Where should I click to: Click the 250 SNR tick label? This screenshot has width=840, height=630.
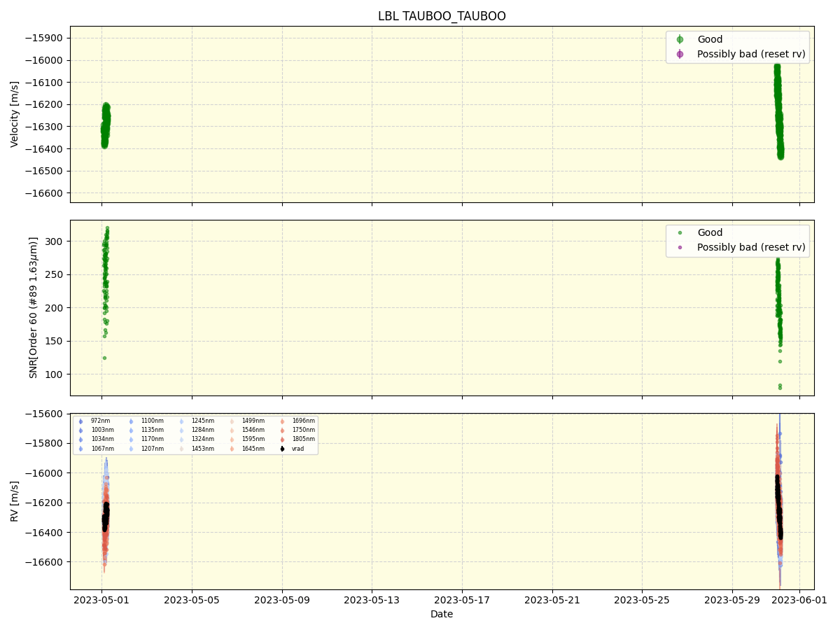pos(55,274)
